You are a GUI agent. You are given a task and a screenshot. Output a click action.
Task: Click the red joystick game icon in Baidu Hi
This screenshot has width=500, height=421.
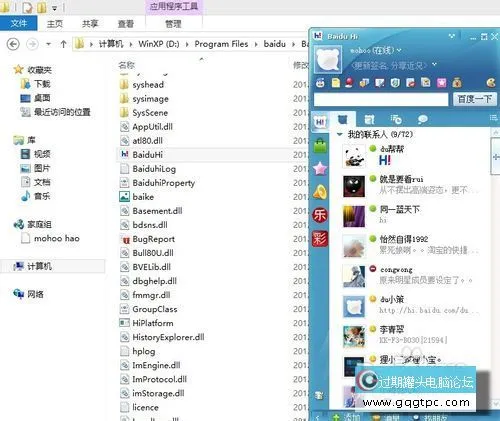349,83
